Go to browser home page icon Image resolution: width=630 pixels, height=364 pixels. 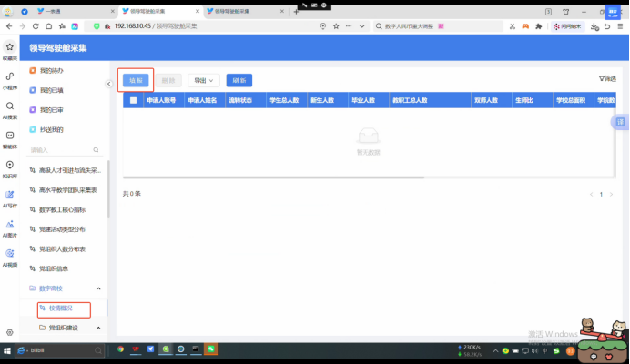click(48, 26)
